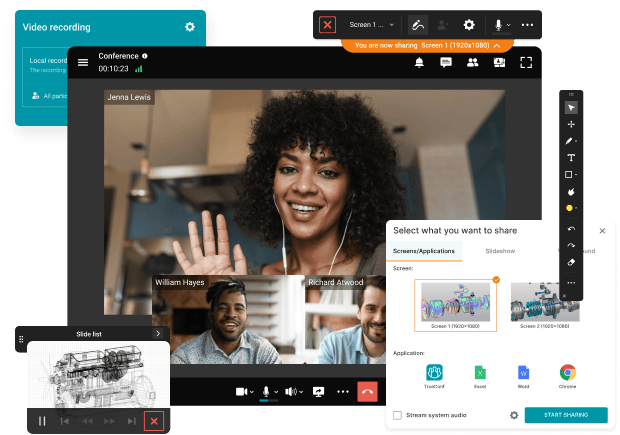620x435 pixels.
Task: Redo last annotation
Action: coord(571,246)
